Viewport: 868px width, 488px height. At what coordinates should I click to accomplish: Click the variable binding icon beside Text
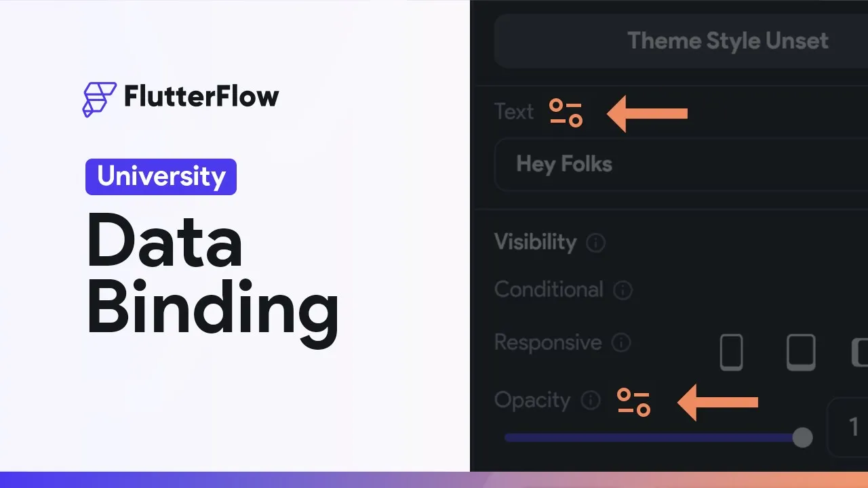(x=566, y=113)
